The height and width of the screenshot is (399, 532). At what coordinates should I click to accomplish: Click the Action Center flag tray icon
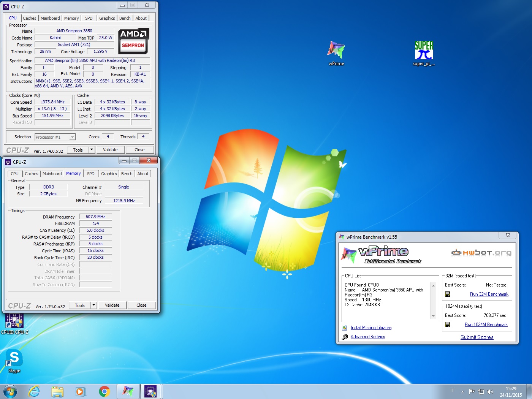tap(472, 391)
